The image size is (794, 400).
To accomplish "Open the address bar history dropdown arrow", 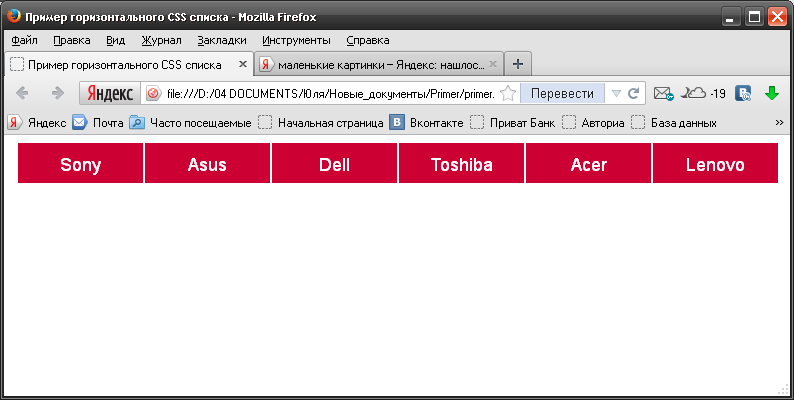I will [616, 93].
